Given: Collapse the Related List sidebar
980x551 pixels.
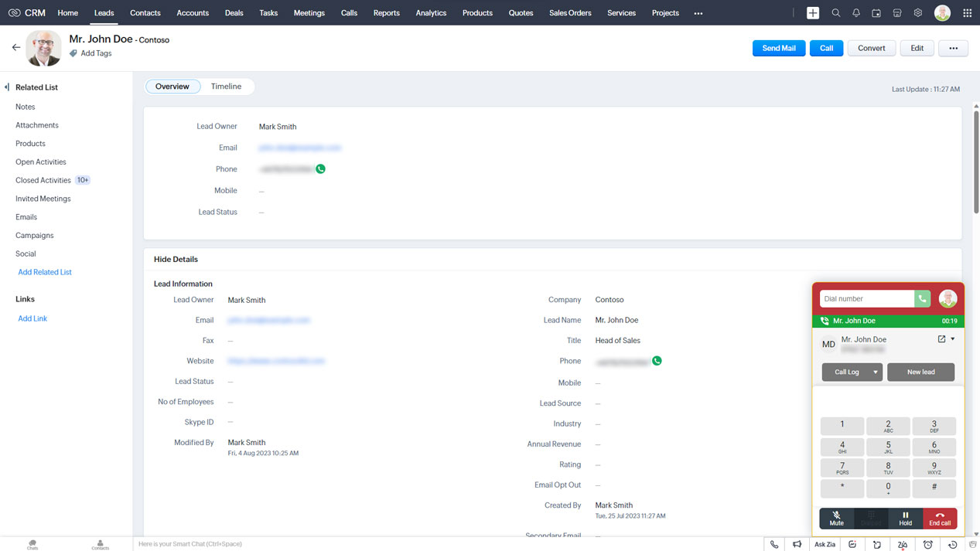Looking at the screenshot, I should [x=7, y=87].
